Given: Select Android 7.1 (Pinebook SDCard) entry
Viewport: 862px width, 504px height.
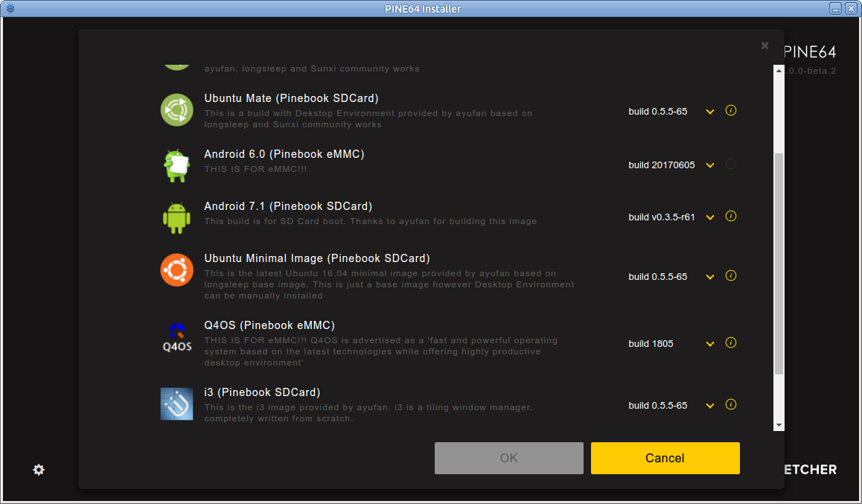Looking at the screenshot, I should click(x=288, y=206).
